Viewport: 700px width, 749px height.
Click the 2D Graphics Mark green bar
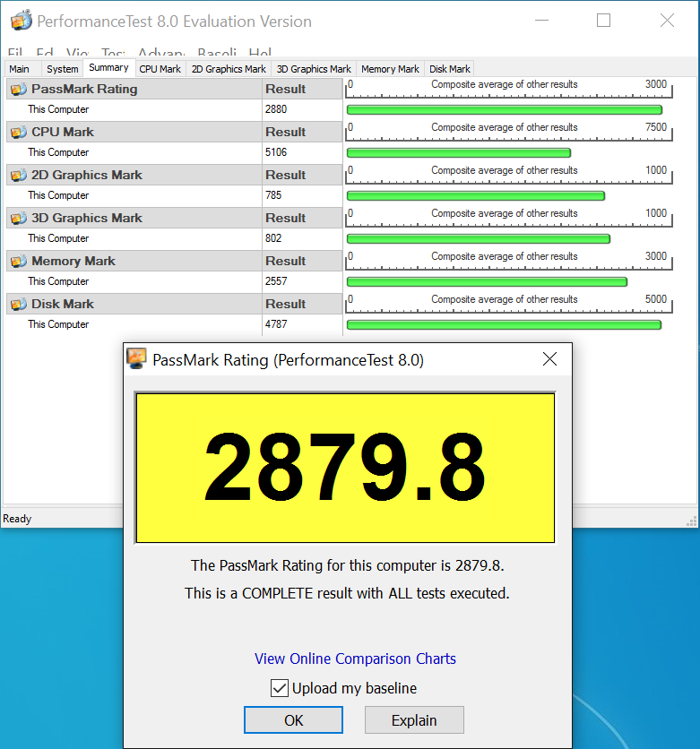(476, 196)
